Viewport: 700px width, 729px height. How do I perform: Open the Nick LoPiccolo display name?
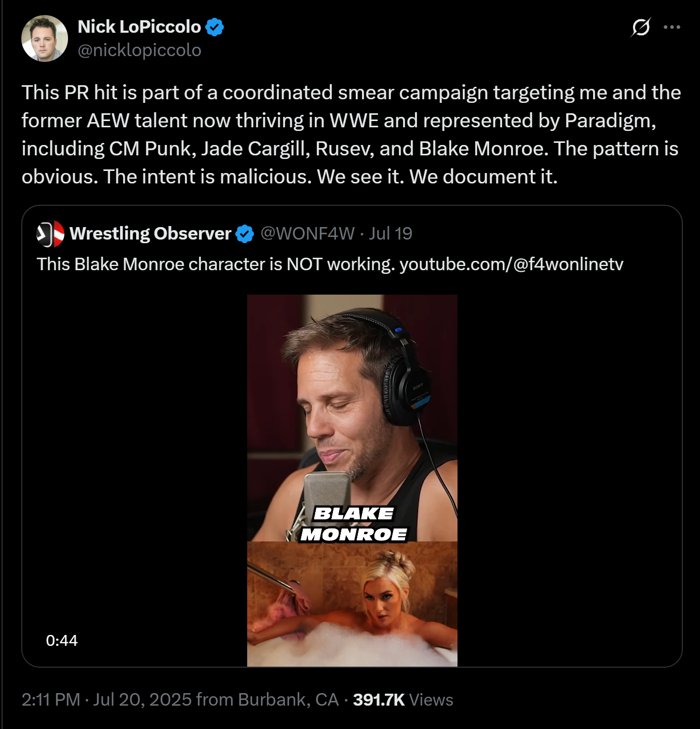pyautogui.click(x=139, y=27)
